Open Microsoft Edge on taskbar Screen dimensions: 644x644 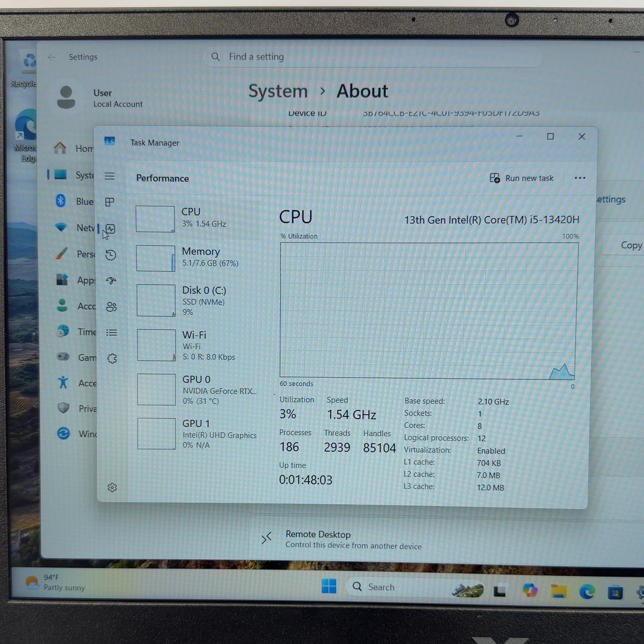(x=587, y=592)
